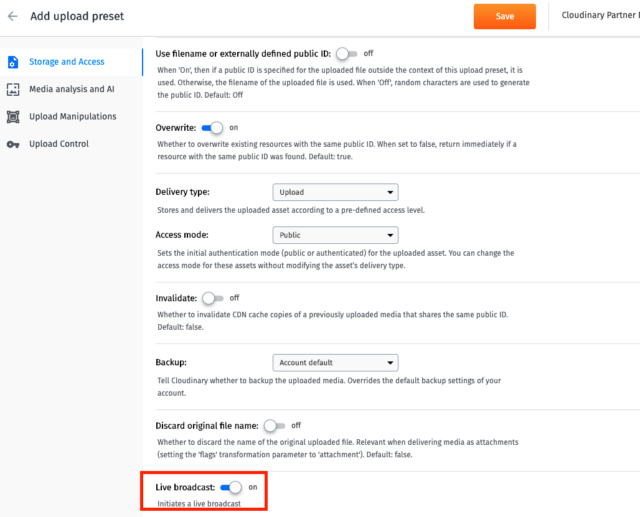Go to the Upload Control section
The width and height of the screenshot is (640, 517).
[x=71, y=144]
